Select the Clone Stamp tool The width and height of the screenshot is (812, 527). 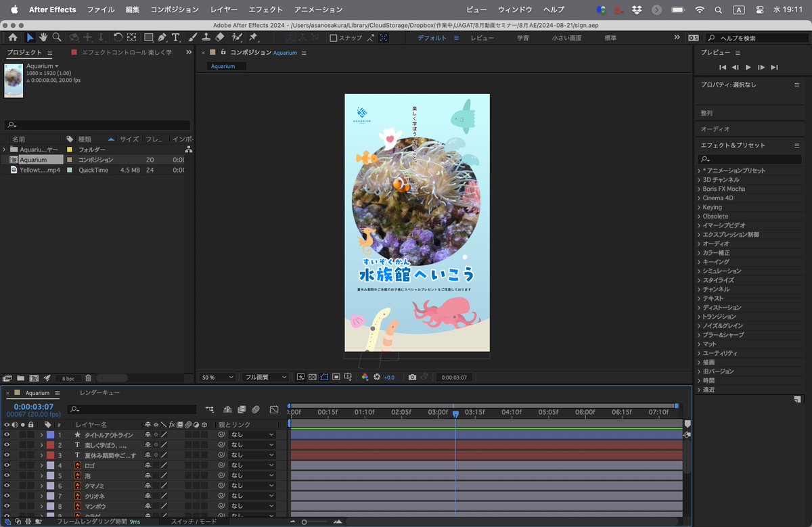coord(206,38)
